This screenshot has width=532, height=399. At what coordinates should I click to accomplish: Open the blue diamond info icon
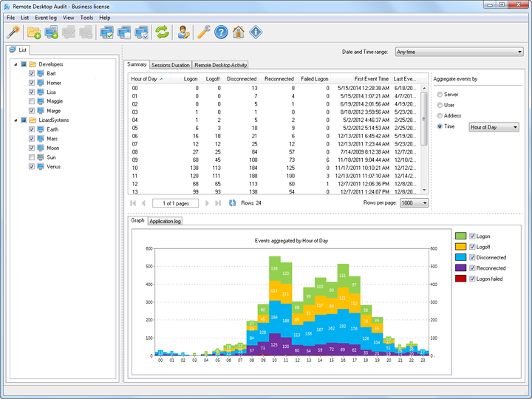256,33
